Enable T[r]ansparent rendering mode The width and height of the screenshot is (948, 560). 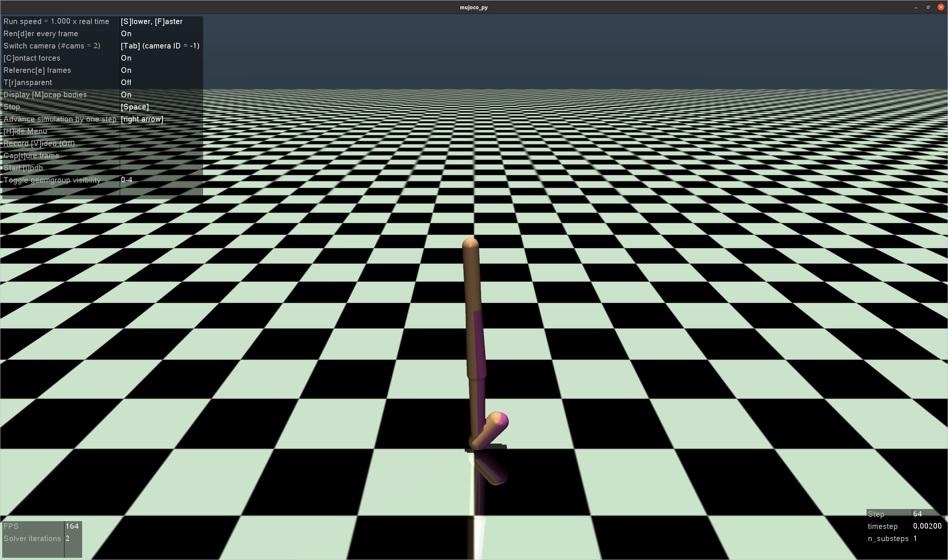pos(28,82)
